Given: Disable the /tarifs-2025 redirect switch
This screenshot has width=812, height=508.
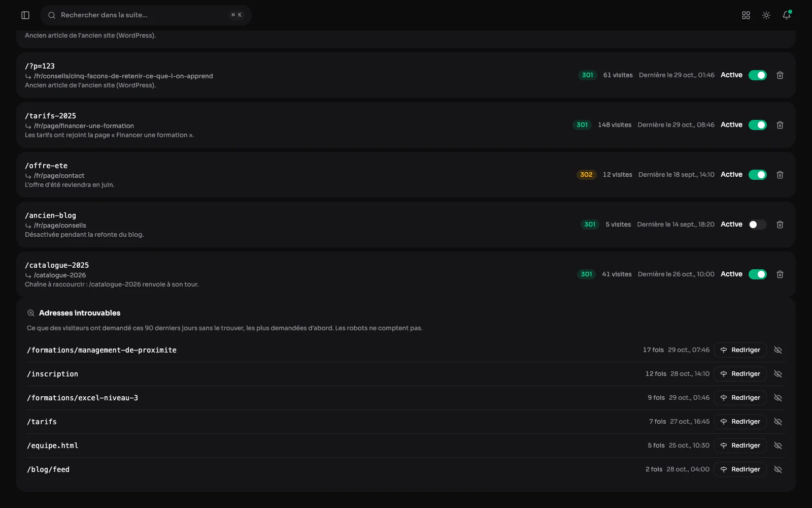Looking at the screenshot, I should pos(758,125).
